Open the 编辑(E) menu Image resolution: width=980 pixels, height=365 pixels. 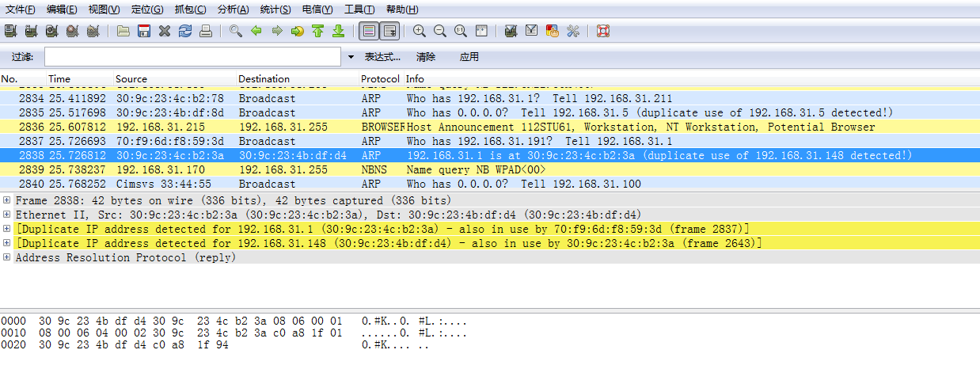(62, 10)
